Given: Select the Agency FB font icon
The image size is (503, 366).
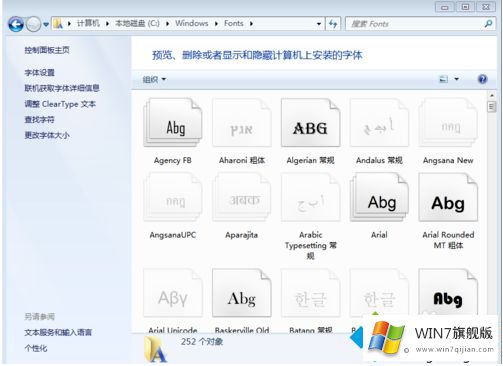Looking at the screenshot, I should point(173,122).
